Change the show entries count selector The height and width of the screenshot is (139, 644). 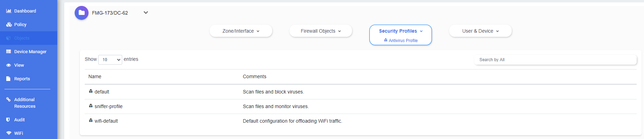[x=110, y=60]
